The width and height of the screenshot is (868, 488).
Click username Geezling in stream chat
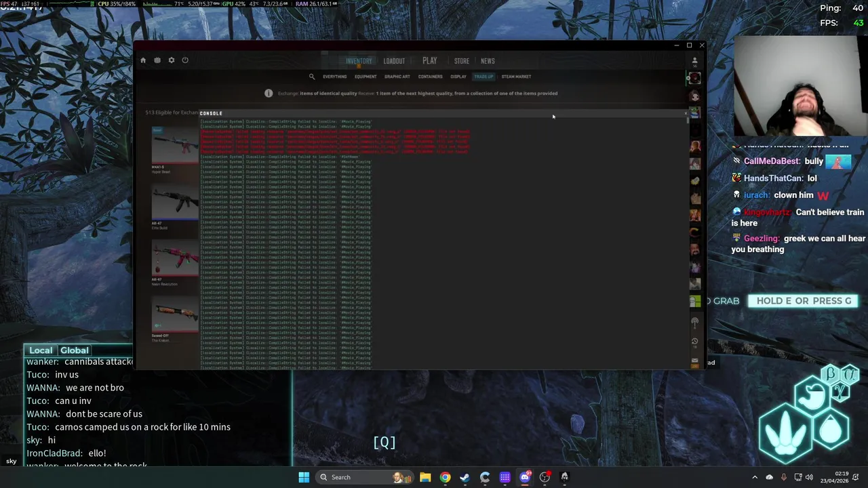coord(761,239)
